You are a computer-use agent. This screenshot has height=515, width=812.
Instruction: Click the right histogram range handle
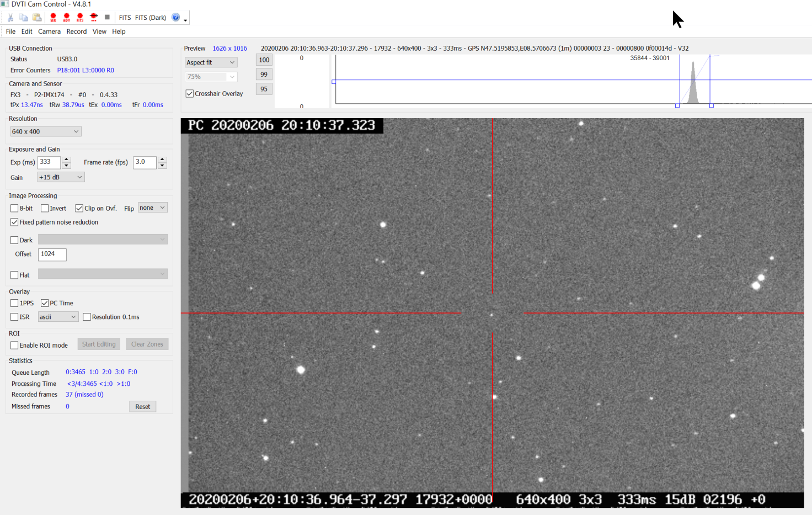point(712,105)
